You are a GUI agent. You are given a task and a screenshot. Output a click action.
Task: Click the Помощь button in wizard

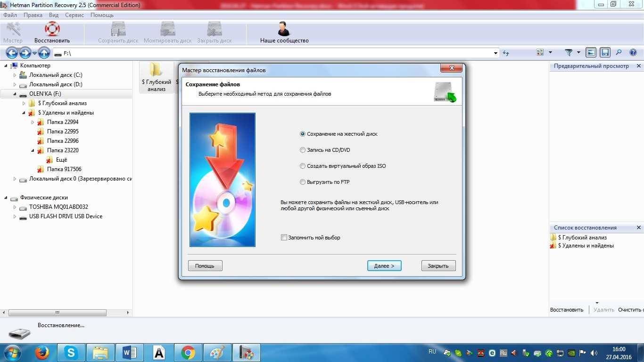(205, 266)
